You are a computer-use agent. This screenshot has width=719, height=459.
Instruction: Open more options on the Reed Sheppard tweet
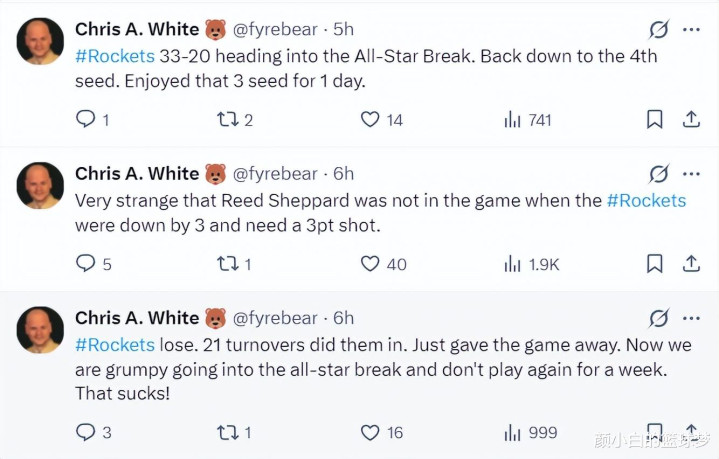(691, 174)
